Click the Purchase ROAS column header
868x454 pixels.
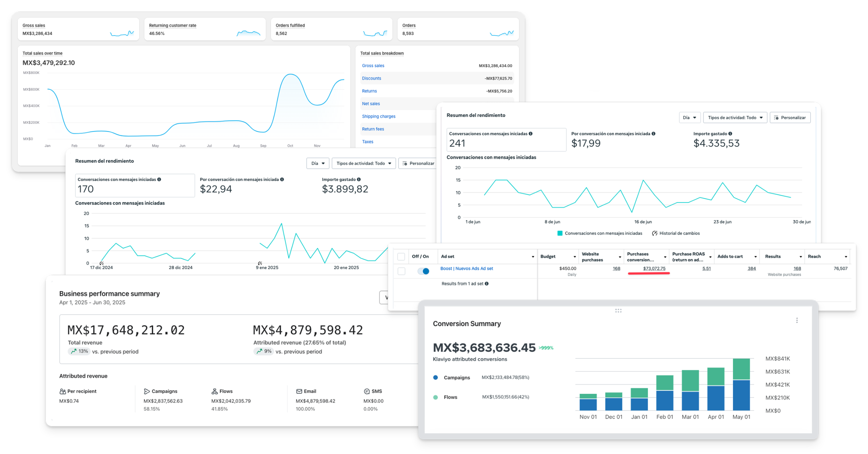coord(689,257)
